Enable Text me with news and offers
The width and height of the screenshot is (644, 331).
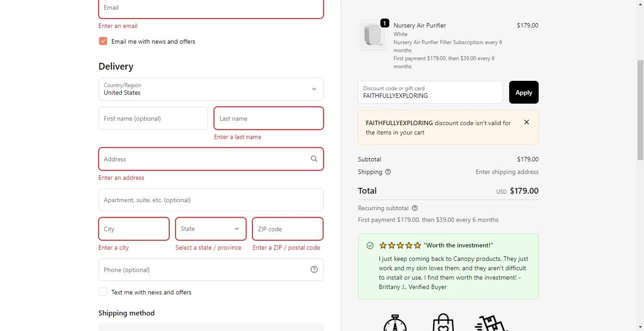103,292
